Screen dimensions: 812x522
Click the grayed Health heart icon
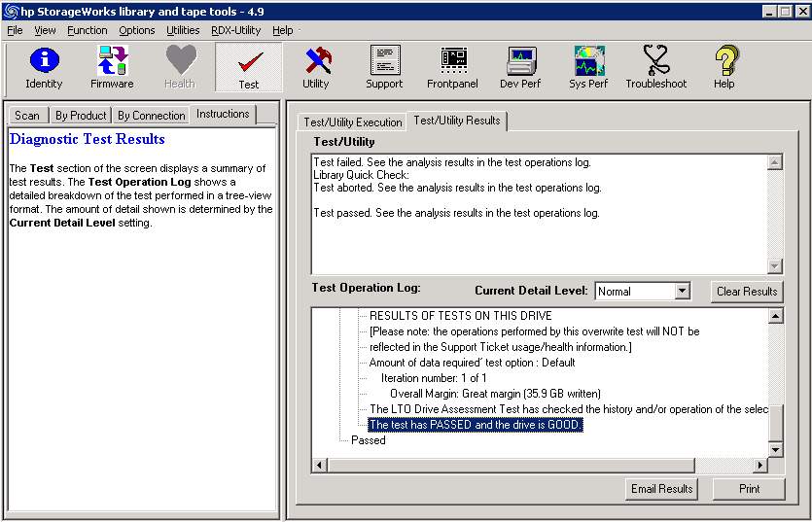180,67
